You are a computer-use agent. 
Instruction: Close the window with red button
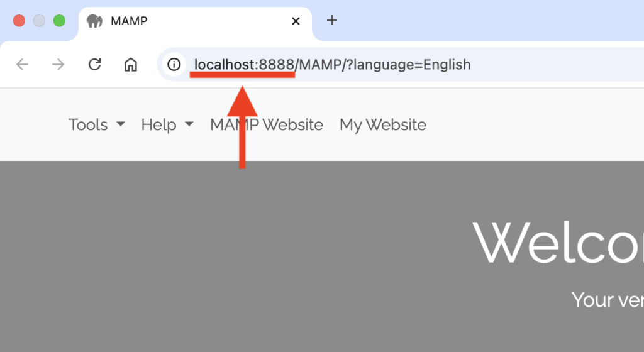coord(19,21)
